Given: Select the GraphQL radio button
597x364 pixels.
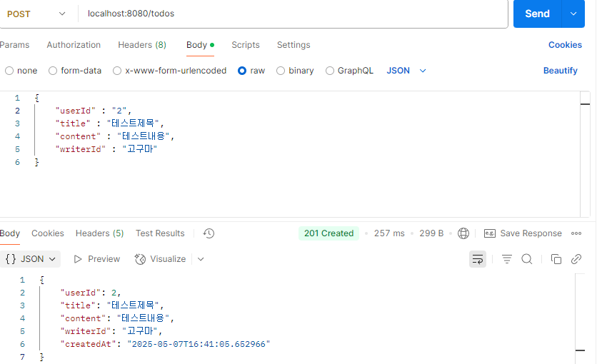Looking at the screenshot, I should click(330, 71).
